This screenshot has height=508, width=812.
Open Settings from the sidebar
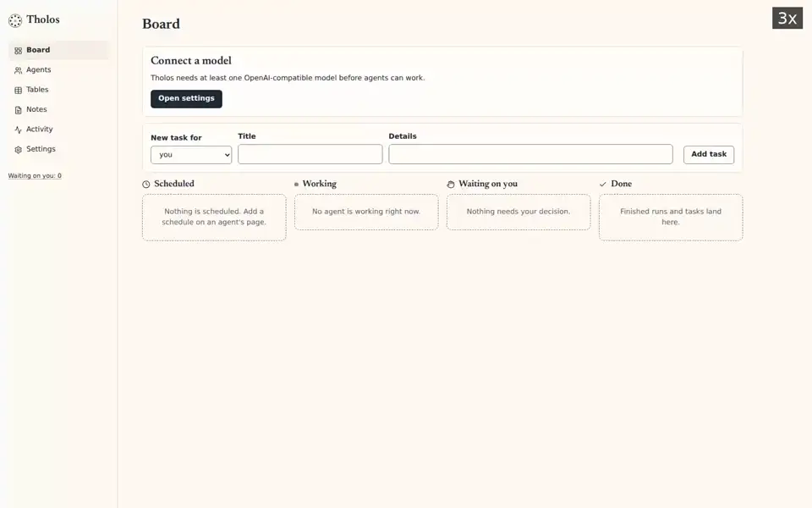click(58, 149)
